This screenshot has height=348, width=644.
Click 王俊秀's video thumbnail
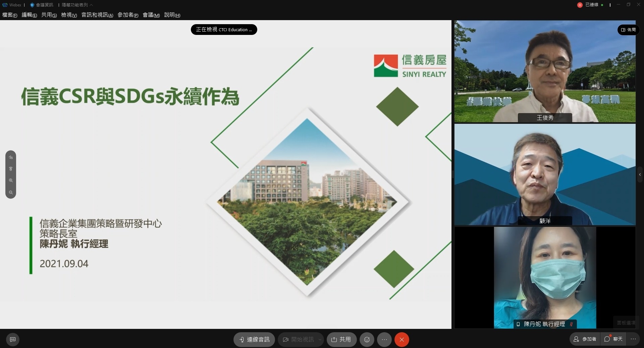tap(545, 71)
